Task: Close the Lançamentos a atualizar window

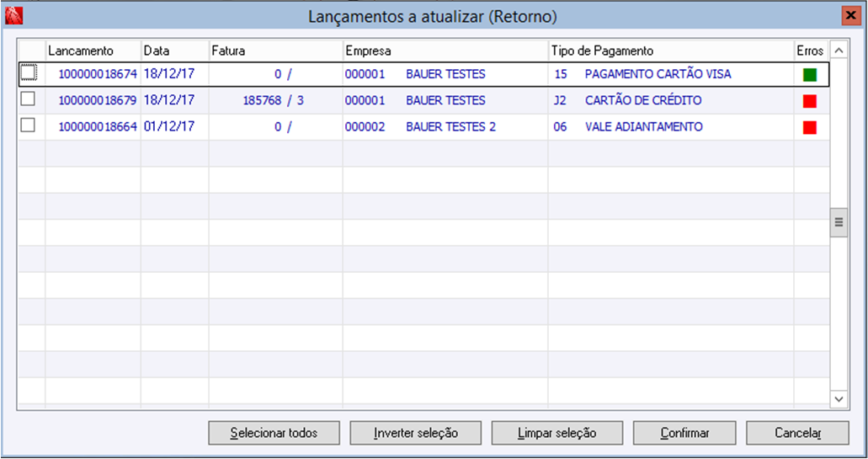Action: click(x=849, y=16)
